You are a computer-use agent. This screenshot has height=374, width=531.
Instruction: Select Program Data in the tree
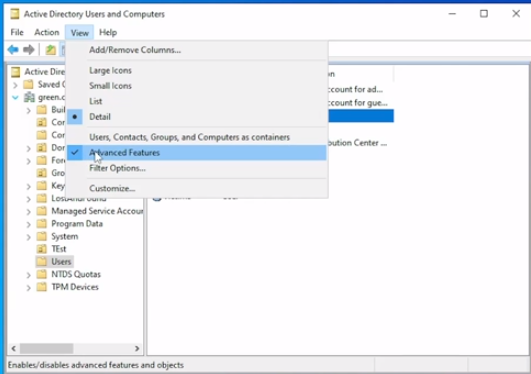coord(77,224)
